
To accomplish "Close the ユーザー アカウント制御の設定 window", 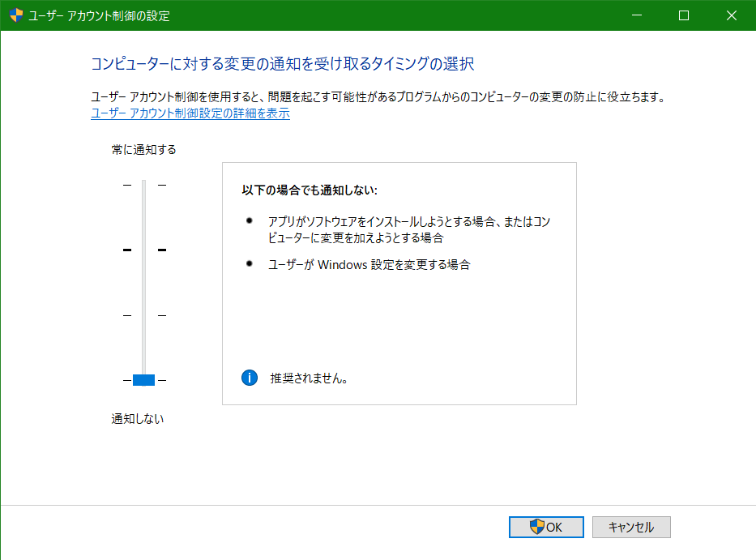I will tap(732, 15).
